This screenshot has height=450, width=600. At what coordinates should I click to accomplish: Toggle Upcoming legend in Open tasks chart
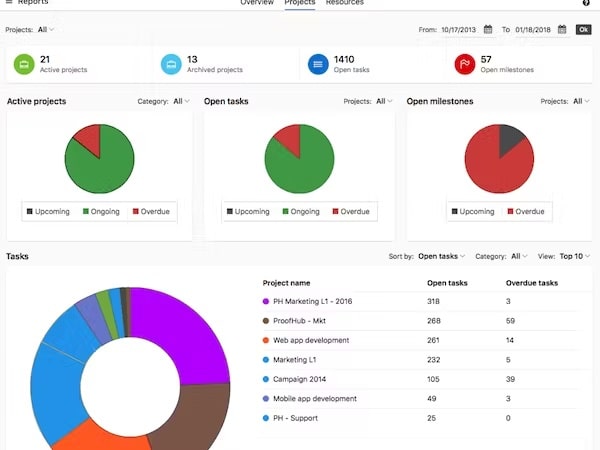coord(248,211)
